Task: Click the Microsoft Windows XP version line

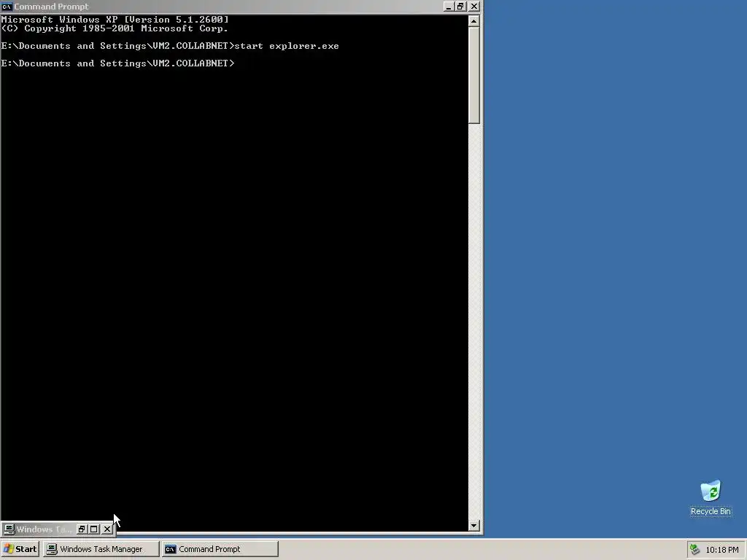Action: (x=115, y=20)
